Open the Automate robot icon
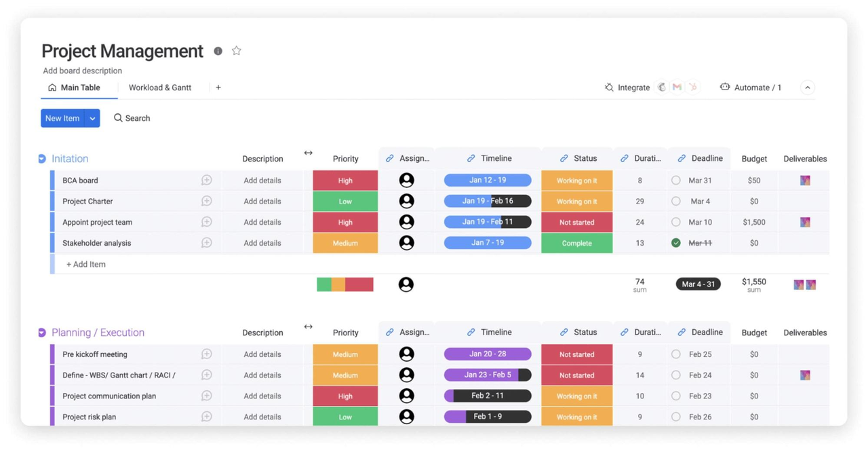 tap(725, 88)
